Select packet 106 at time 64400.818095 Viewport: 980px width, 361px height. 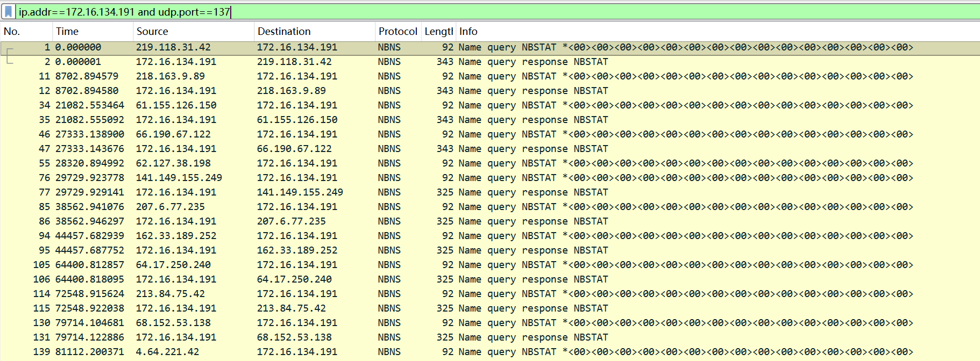(x=490, y=279)
